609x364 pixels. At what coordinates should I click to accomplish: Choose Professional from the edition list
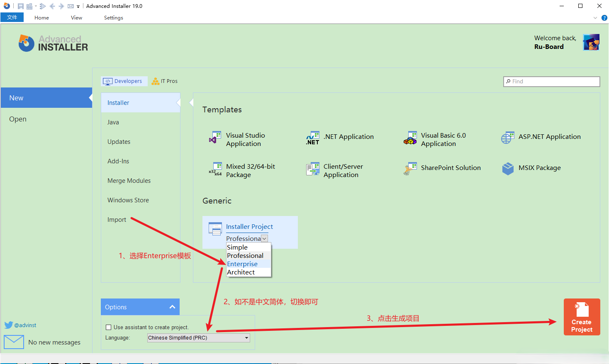[x=248, y=256]
